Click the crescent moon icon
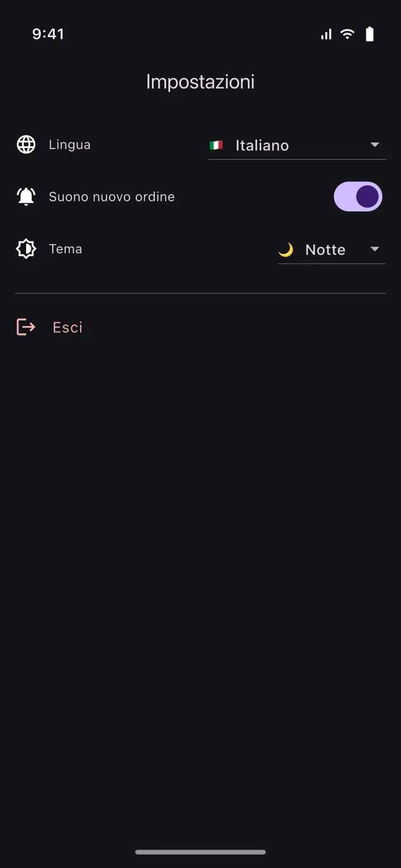401x868 pixels. point(286,250)
